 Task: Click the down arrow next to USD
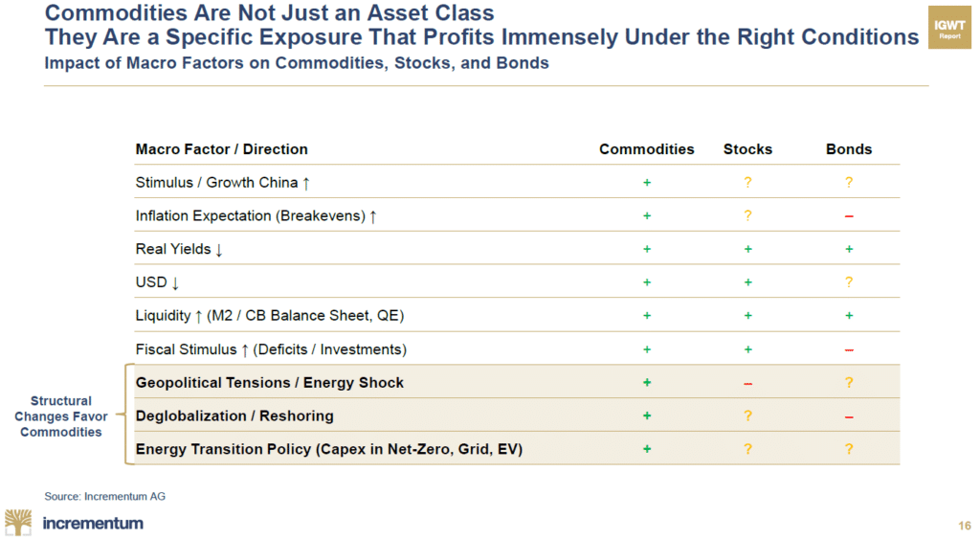(175, 282)
